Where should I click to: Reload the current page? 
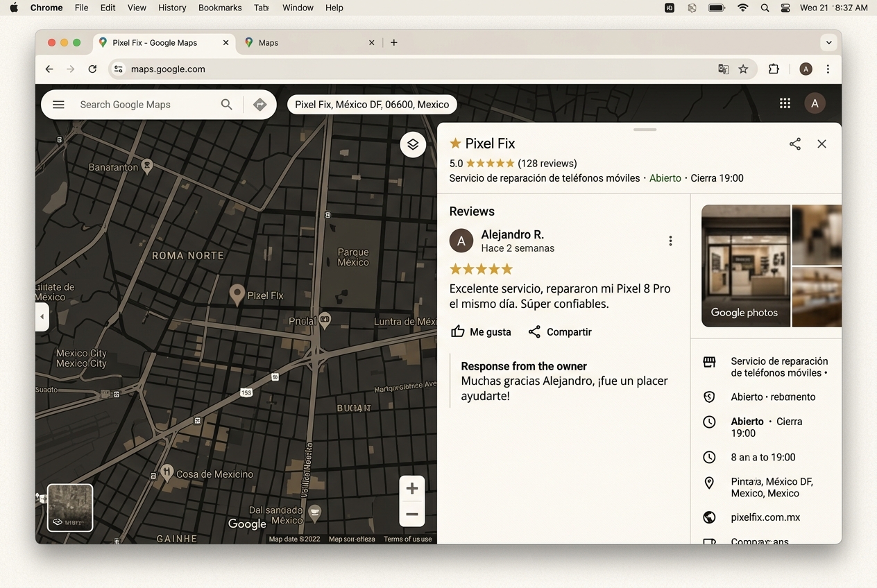point(92,69)
